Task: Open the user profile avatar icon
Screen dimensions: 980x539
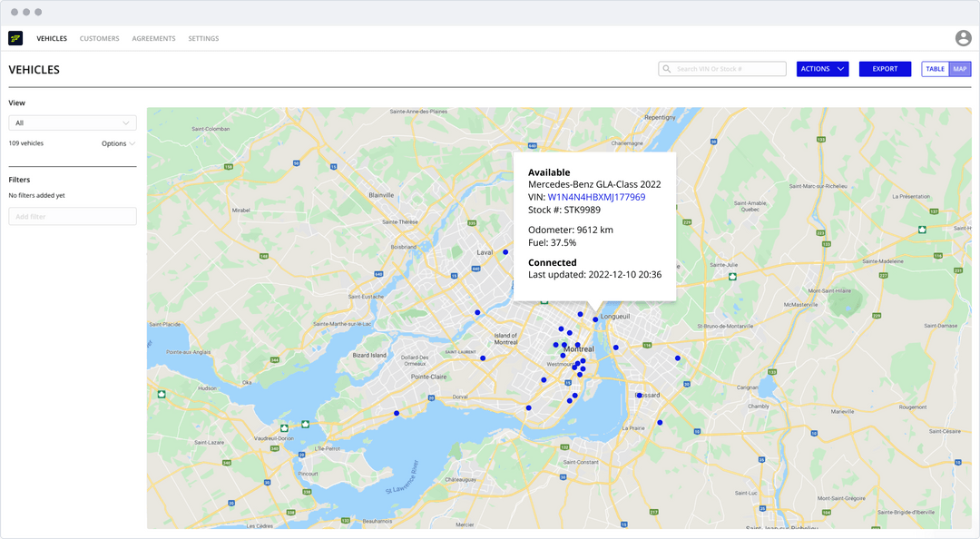Action: [x=962, y=38]
